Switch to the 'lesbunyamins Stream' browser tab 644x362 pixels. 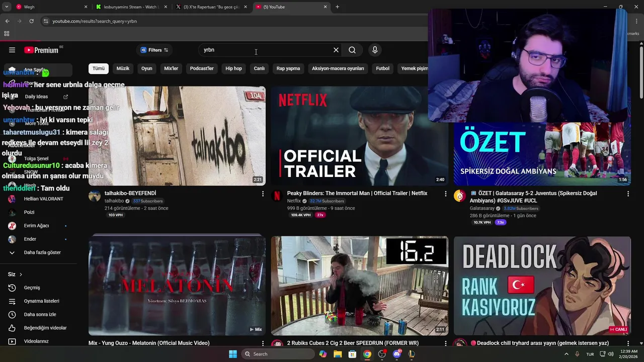click(x=131, y=7)
